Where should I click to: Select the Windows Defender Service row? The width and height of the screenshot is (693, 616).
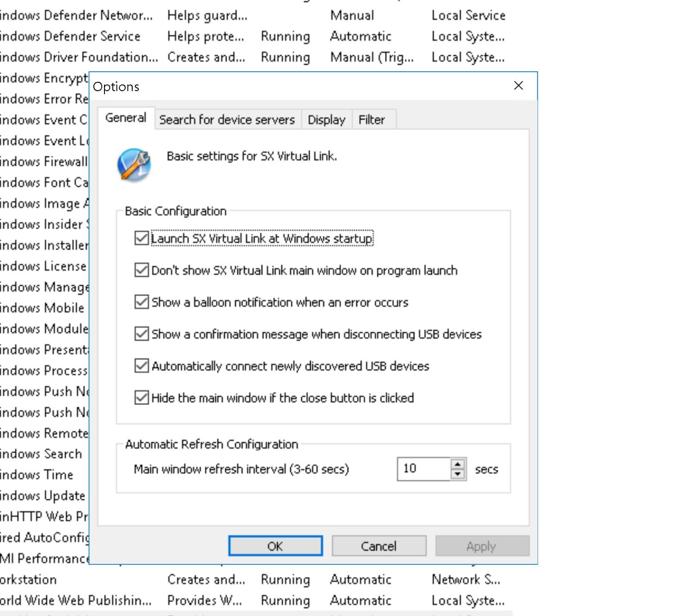[70, 37]
